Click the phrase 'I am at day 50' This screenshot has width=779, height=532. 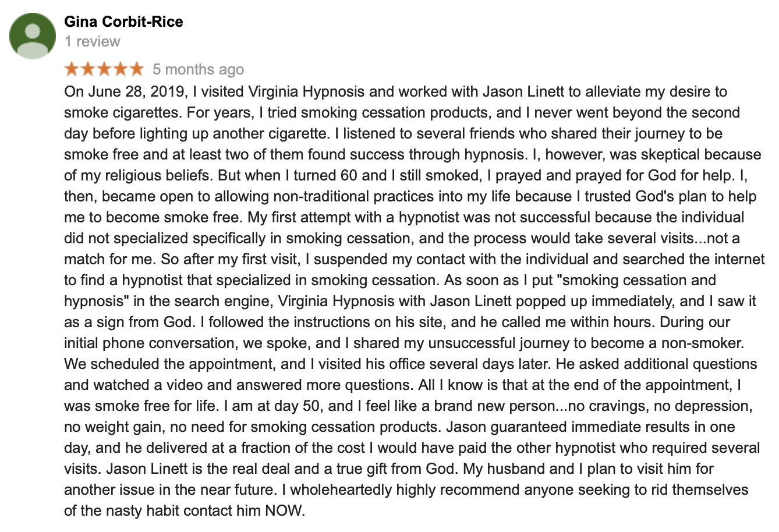tap(272, 406)
